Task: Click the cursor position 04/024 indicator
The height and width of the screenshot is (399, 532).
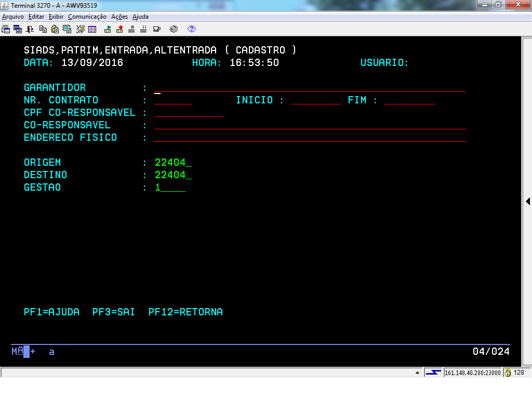Action: pos(491,352)
